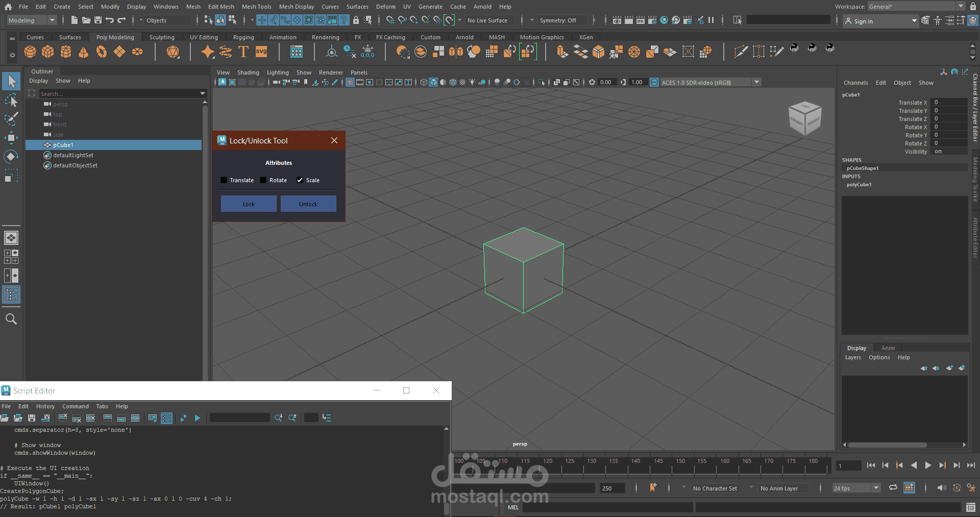Check the Rotate checkbox
The image size is (980, 517).
(263, 180)
